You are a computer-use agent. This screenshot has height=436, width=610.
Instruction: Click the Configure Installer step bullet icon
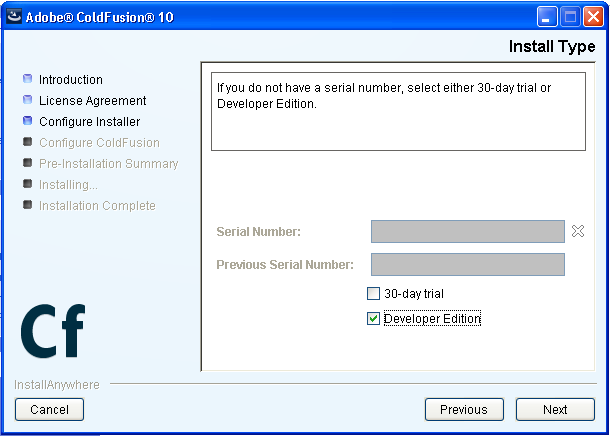[27, 121]
